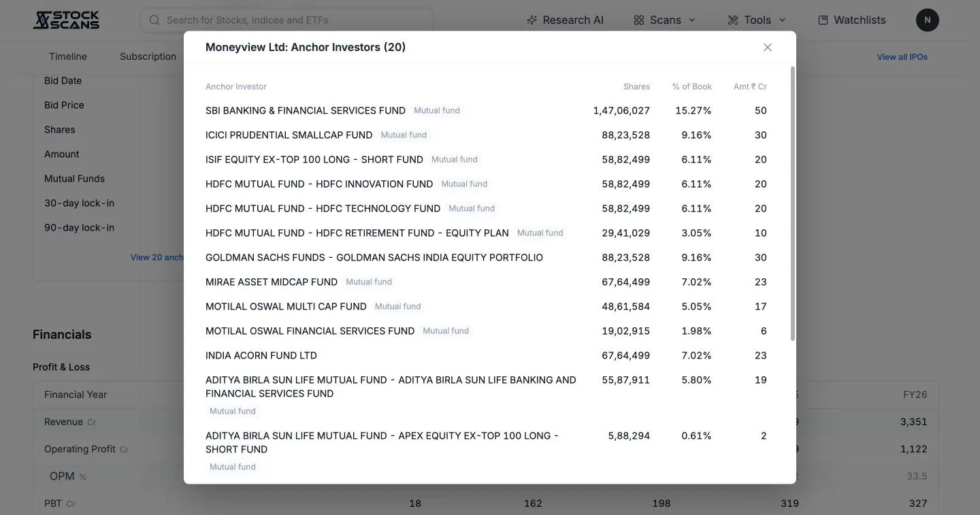Click the View 20 anchors link

157,258
